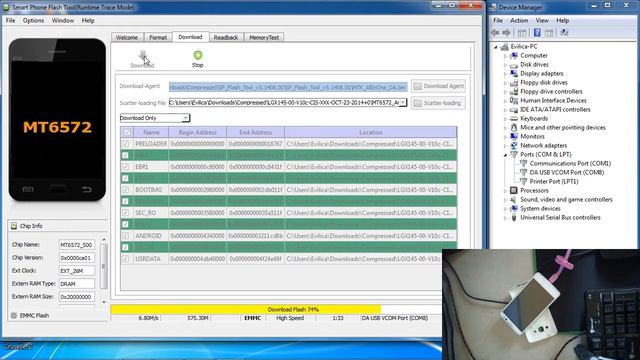The width and height of the screenshot is (640, 360).
Task: Click the Begin Address column header
Action: pos(198,132)
